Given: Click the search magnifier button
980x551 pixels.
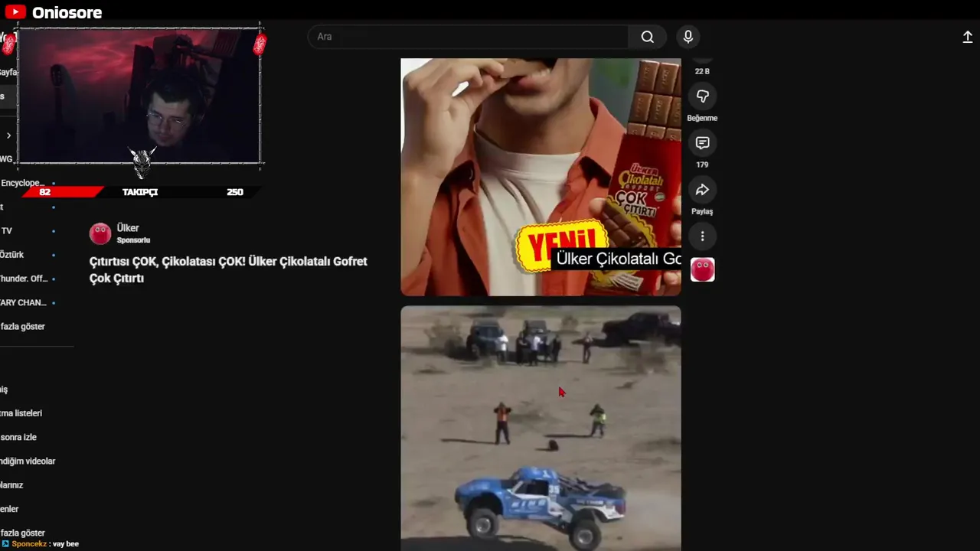Looking at the screenshot, I should click(648, 37).
